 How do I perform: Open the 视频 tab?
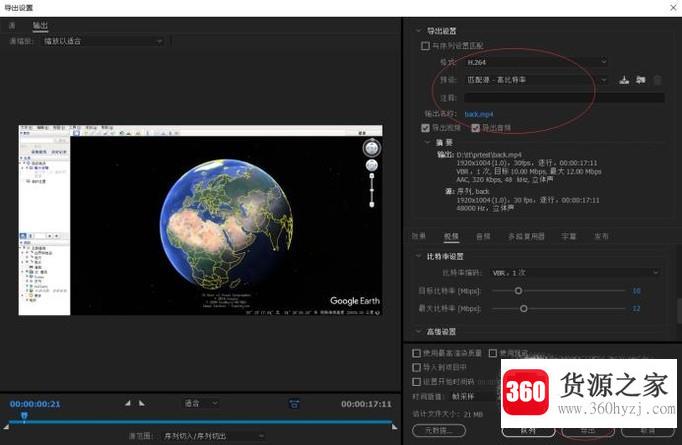click(x=451, y=237)
